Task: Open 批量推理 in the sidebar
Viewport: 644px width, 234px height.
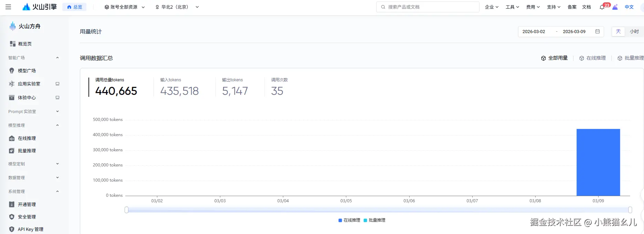Action: tap(27, 151)
